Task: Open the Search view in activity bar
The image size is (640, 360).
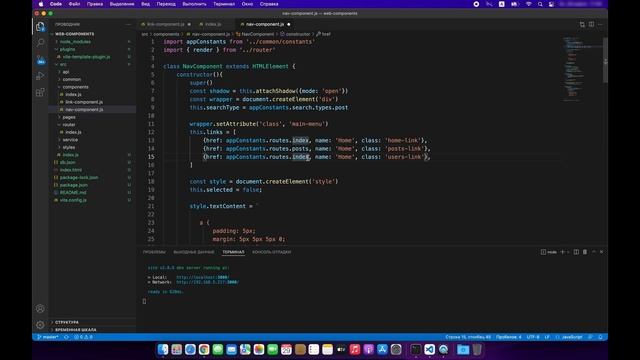Action: point(40,42)
